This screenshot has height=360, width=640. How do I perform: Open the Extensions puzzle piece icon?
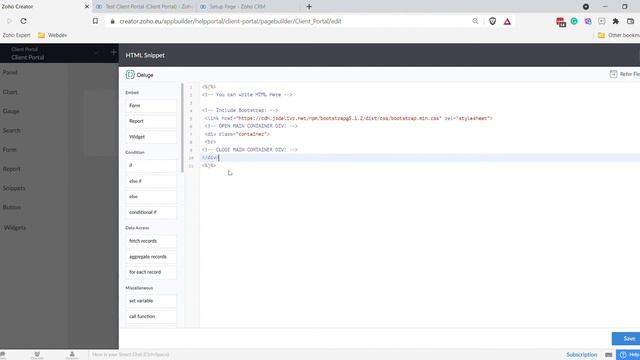tap(616, 21)
